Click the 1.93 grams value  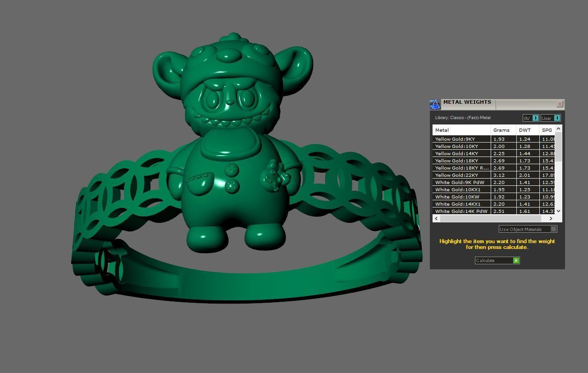coord(499,139)
